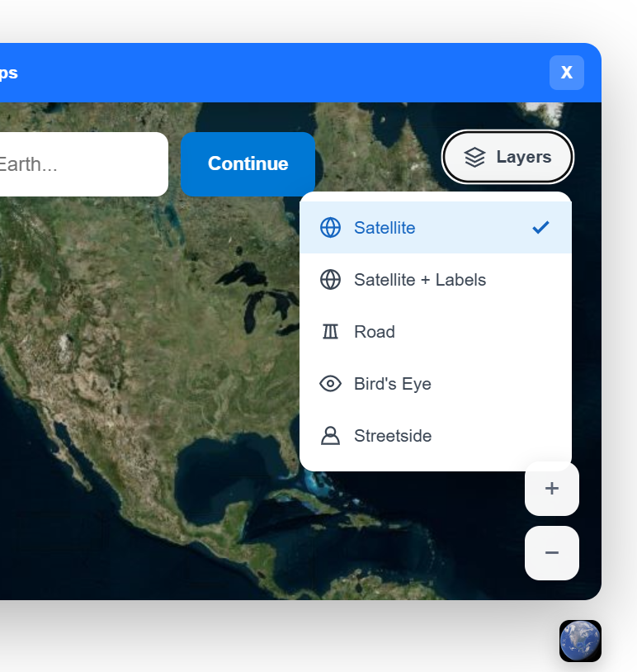The image size is (637, 672).
Task: Zoom in with the plus button
Action: point(552,489)
